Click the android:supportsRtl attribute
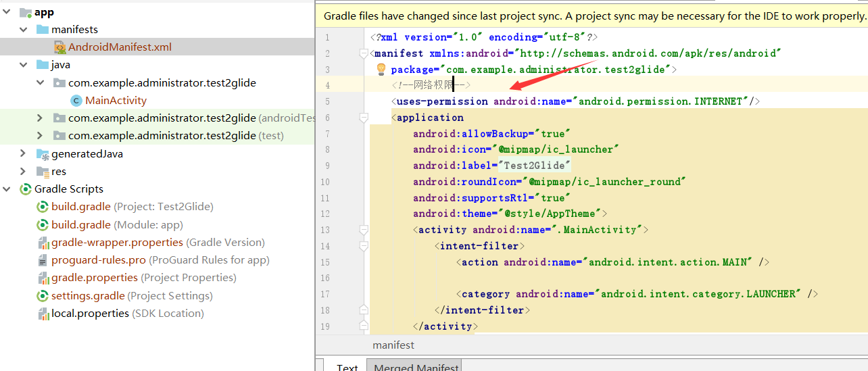The image size is (868, 371). 471,198
